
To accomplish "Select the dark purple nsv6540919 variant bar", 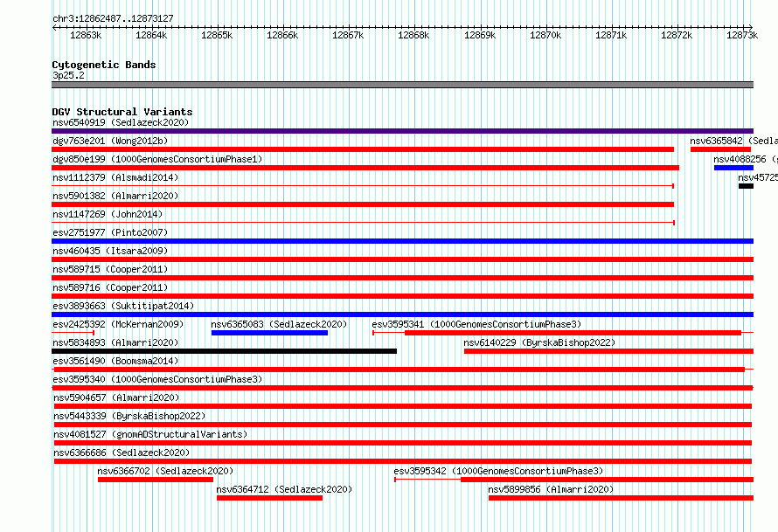I will pos(402,131).
